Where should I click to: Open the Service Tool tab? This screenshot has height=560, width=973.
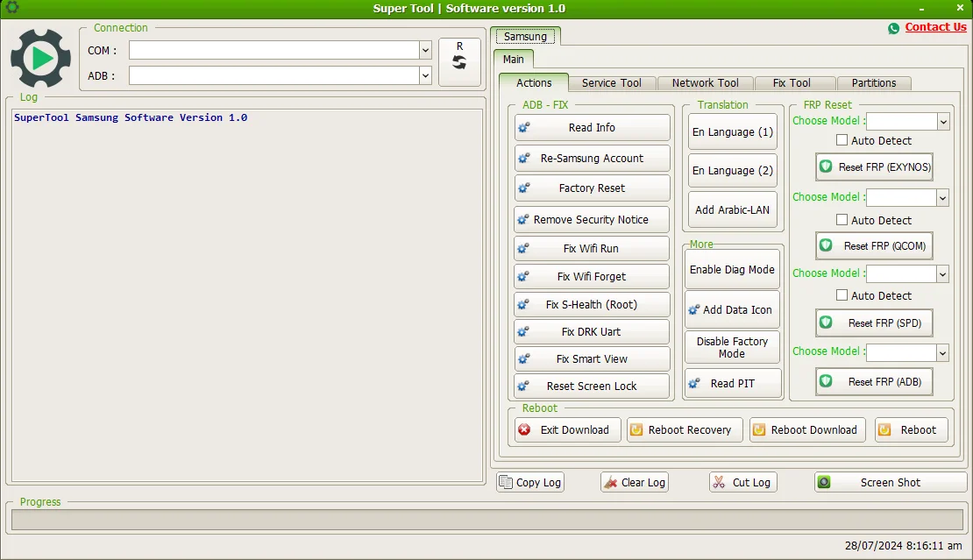611,83
